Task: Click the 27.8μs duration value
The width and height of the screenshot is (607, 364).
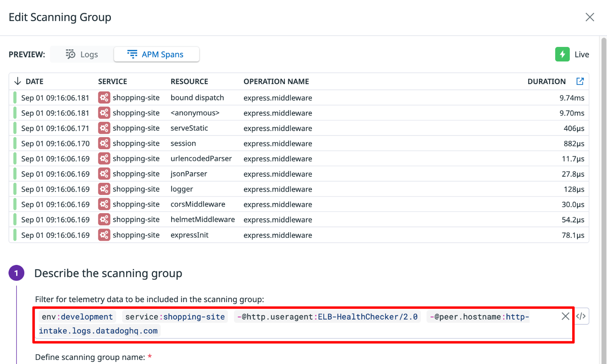Action: click(x=573, y=174)
